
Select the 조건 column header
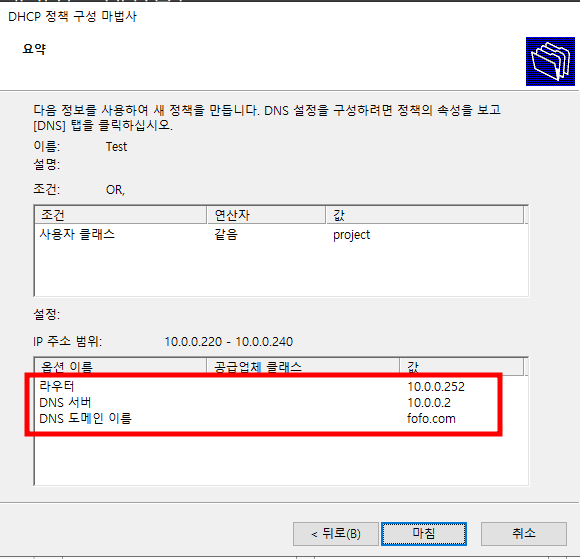121,215
